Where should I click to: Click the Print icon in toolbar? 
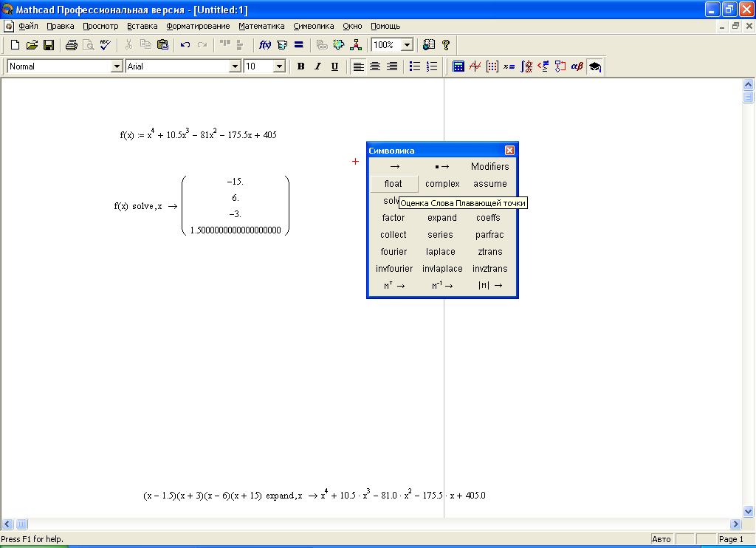pyautogui.click(x=72, y=45)
